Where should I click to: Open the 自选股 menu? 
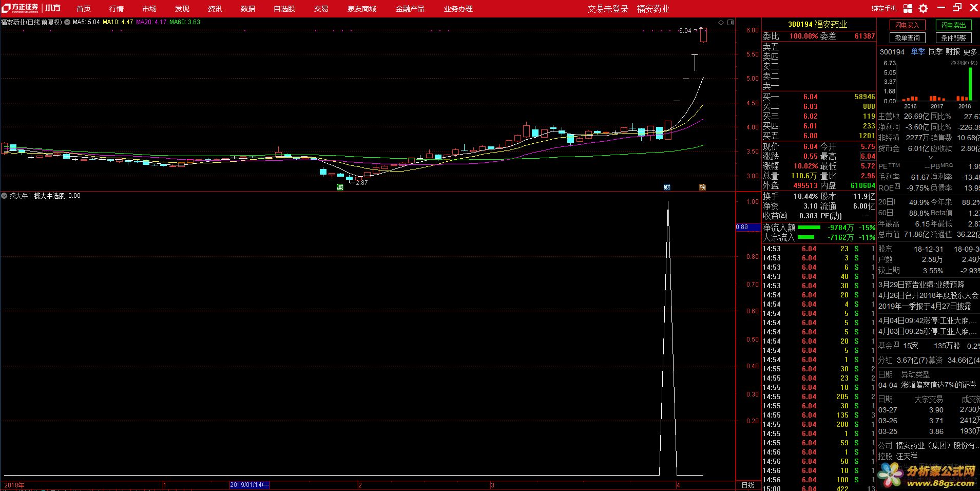click(x=284, y=9)
